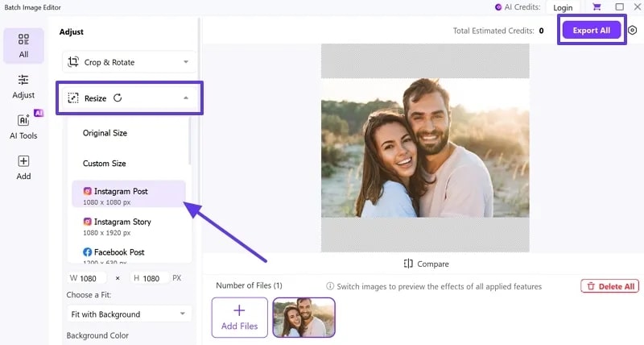Open the AI Tools sidebar tab
The width and height of the screenshot is (644, 345).
[23, 127]
